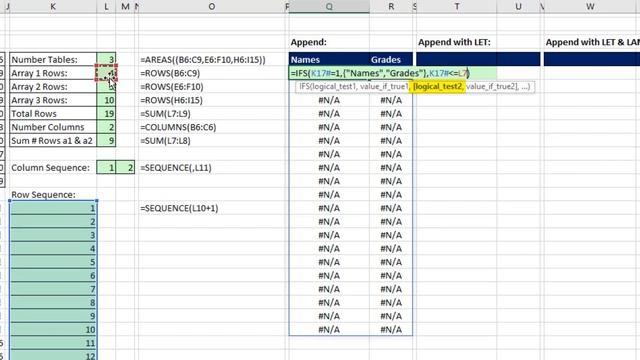Click the =ROWS(B6:C9) formula text

[170, 73]
